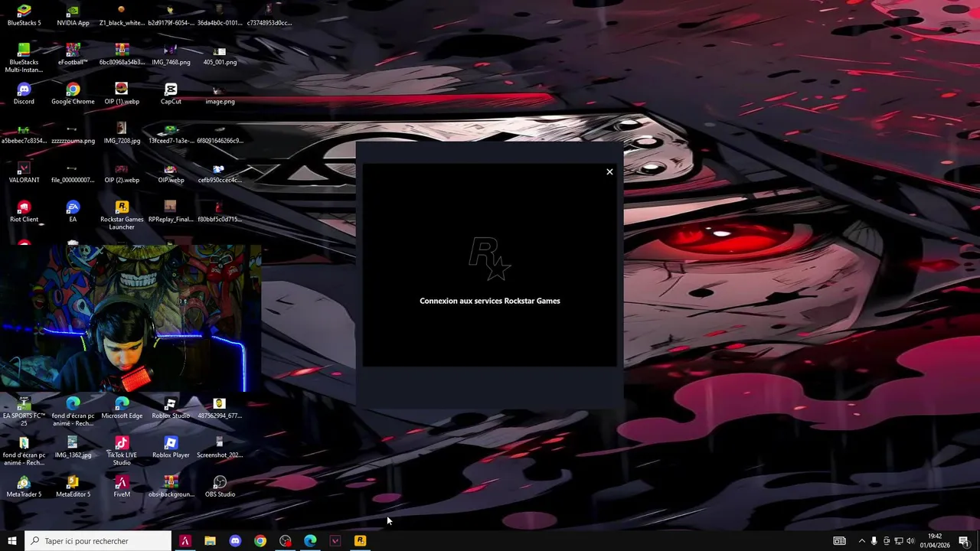Select Screenshot_202 file on desktop
This screenshot has width=980, height=551.
click(220, 448)
